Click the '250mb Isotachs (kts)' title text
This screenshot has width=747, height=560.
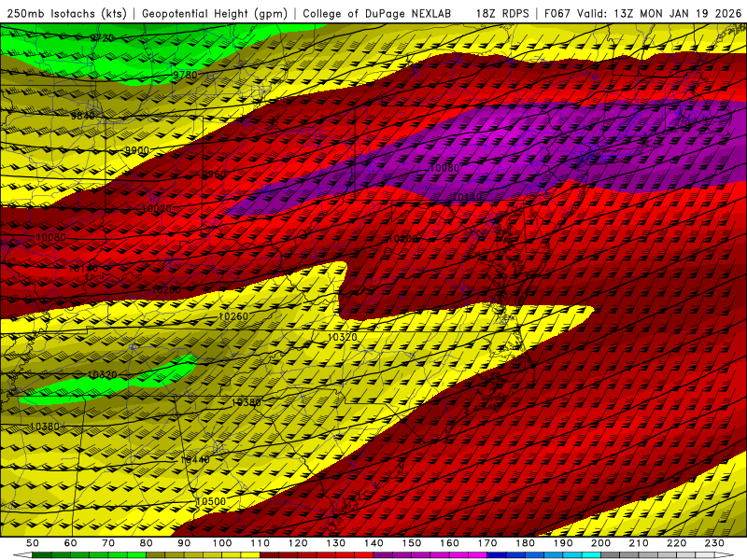tap(67, 13)
